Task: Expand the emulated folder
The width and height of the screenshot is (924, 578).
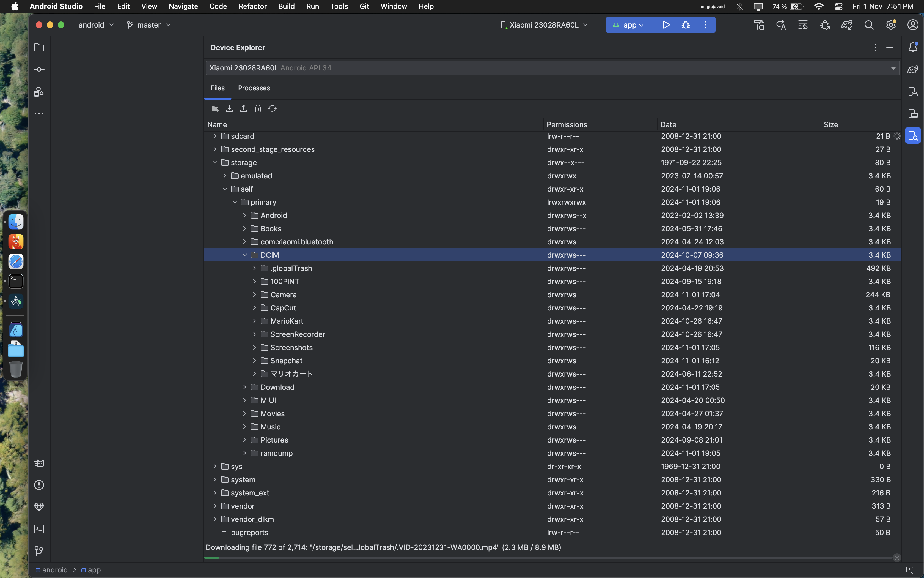Action: pyautogui.click(x=225, y=176)
